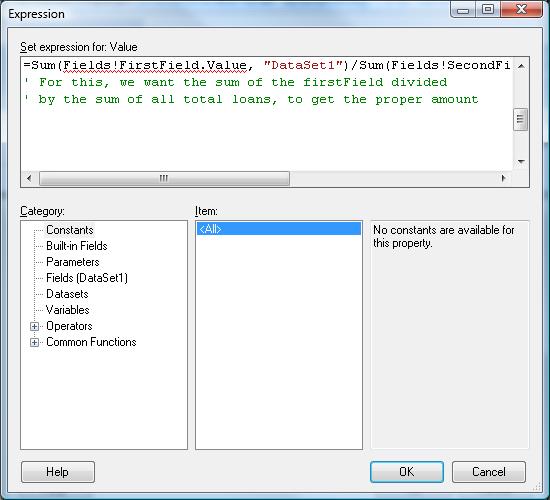Click the horizontal scrollbar left arrow
The width and height of the screenshot is (550, 500).
[x=29, y=178]
